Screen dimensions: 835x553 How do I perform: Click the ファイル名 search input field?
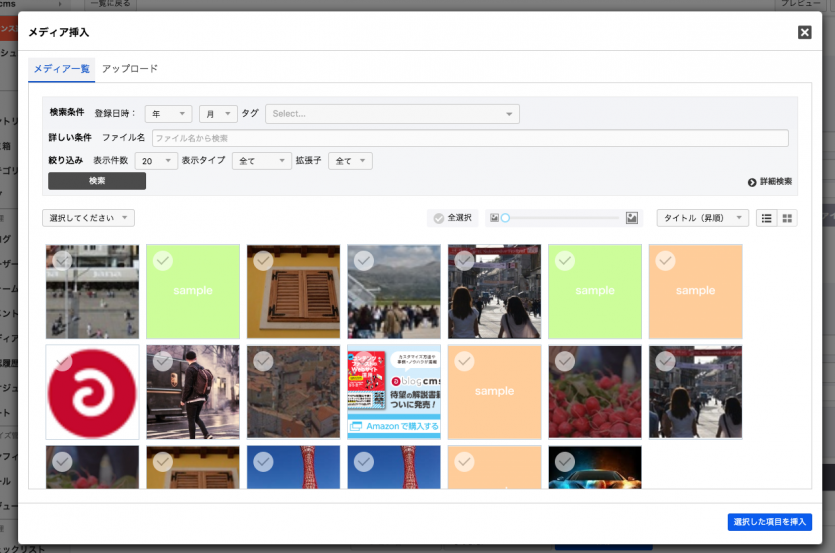pyautogui.click(x=469, y=138)
